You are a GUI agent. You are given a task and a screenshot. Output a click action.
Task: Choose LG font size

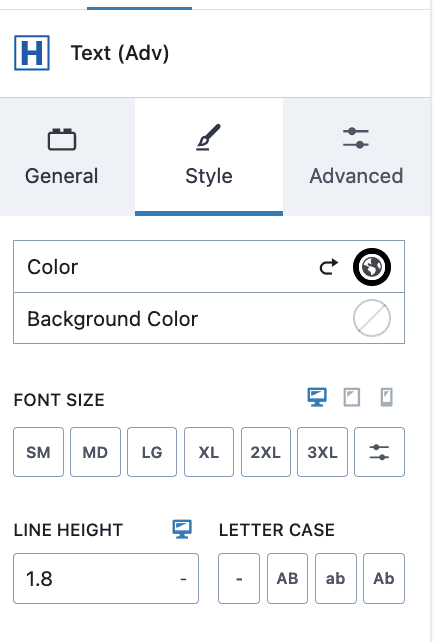coord(152,452)
